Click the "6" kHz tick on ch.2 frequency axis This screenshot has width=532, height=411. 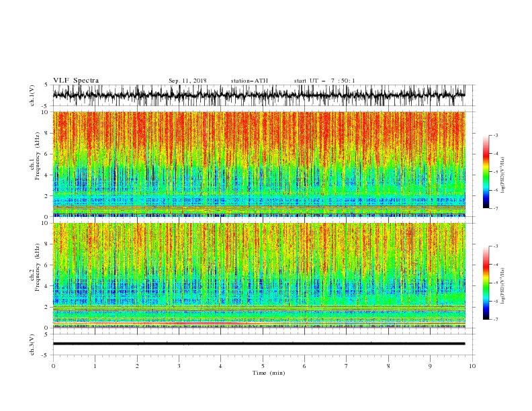(x=47, y=265)
